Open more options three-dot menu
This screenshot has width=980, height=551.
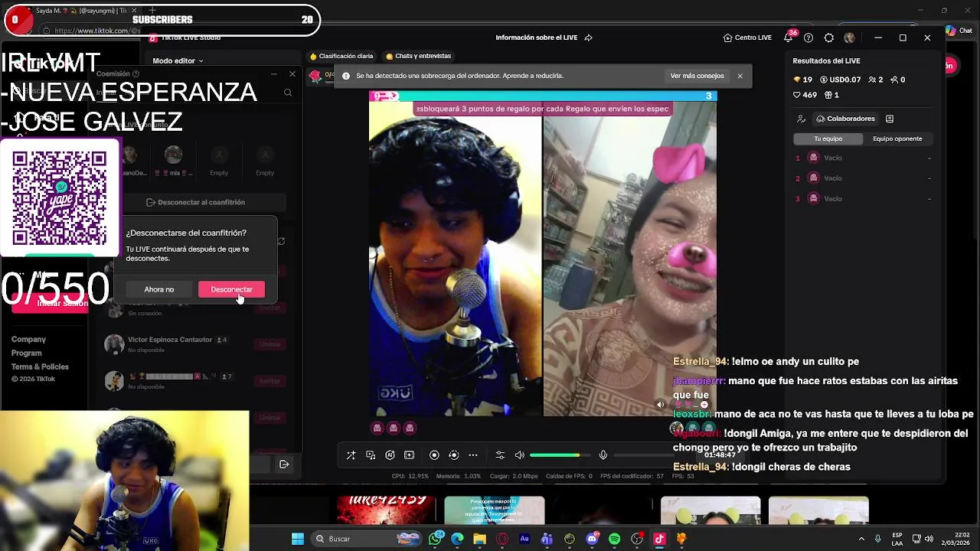[x=473, y=455]
